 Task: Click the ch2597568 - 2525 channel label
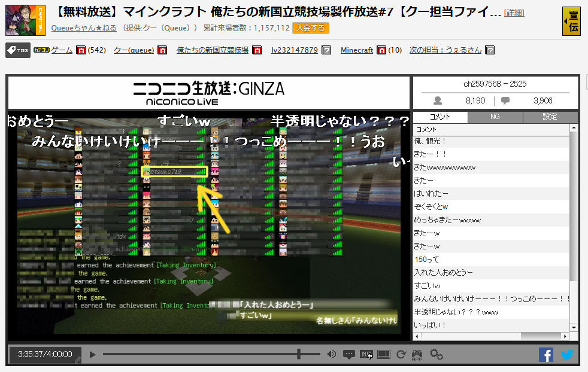(495, 84)
